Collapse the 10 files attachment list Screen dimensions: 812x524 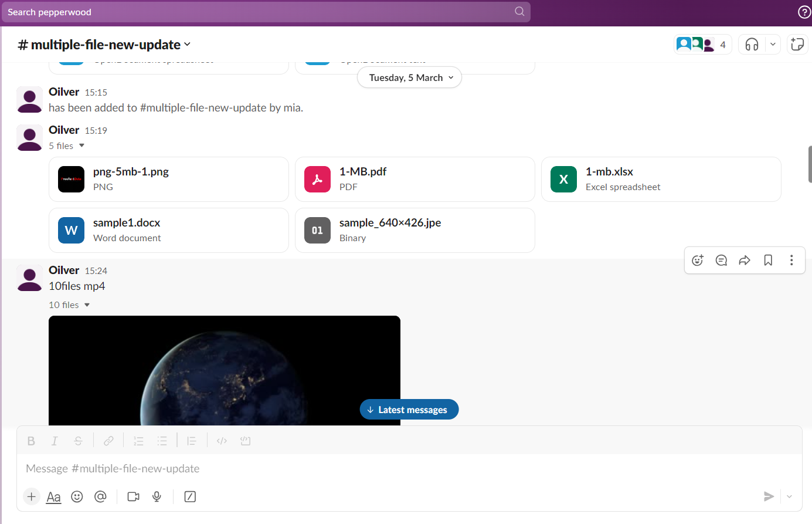(x=87, y=305)
